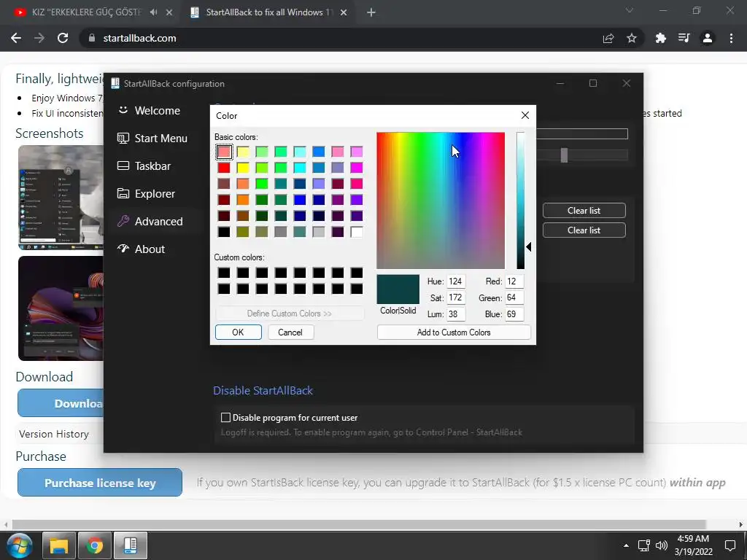Viewport: 747px width, 560px height.
Task: Click the Explorer folder icon in sidebar
Action: pyautogui.click(x=123, y=193)
